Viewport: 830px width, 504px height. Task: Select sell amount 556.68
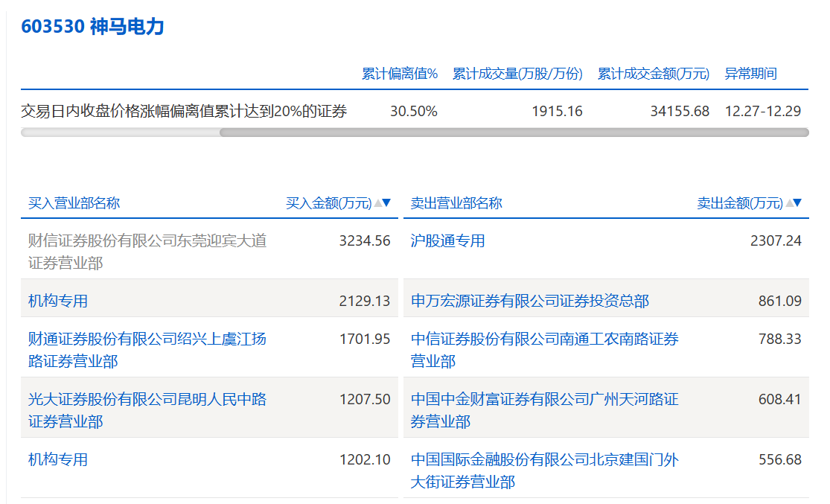[779, 459]
